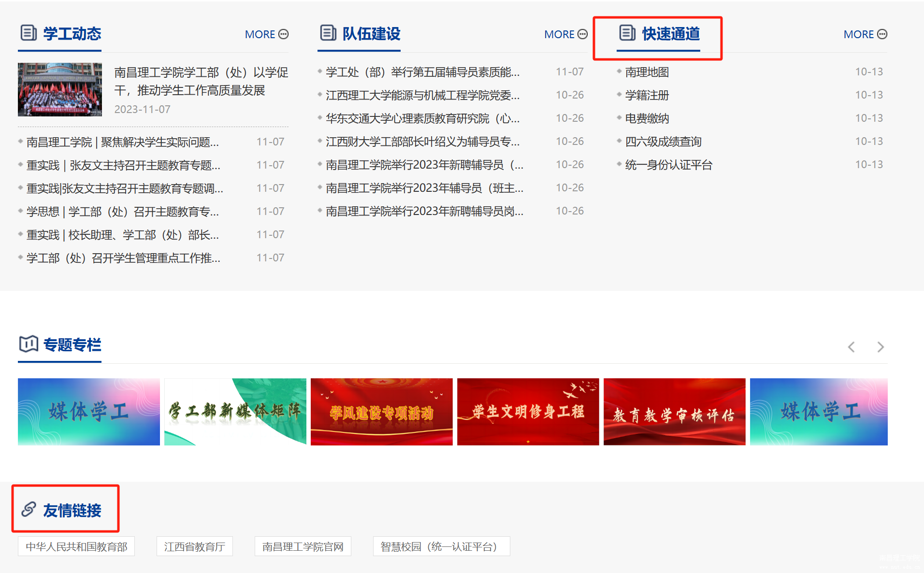This screenshot has width=924, height=573.
Task: Open the 南理地图 quick link
Action: (647, 72)
